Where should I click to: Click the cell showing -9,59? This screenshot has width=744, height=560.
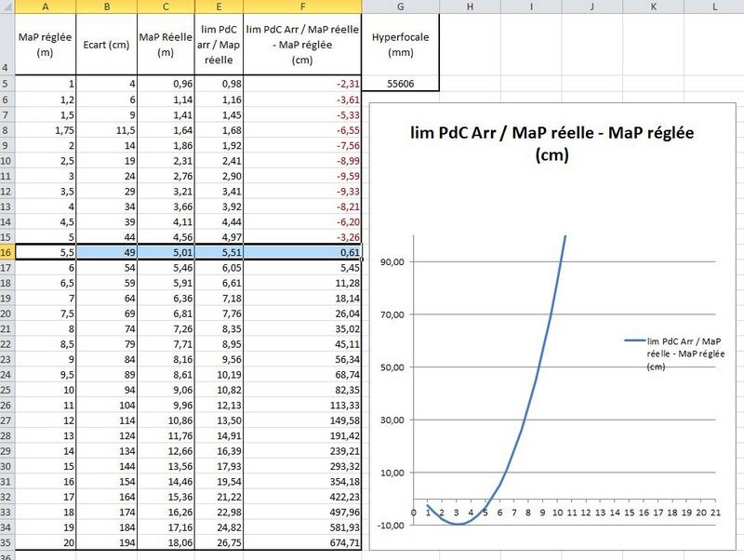pos(303,176)
